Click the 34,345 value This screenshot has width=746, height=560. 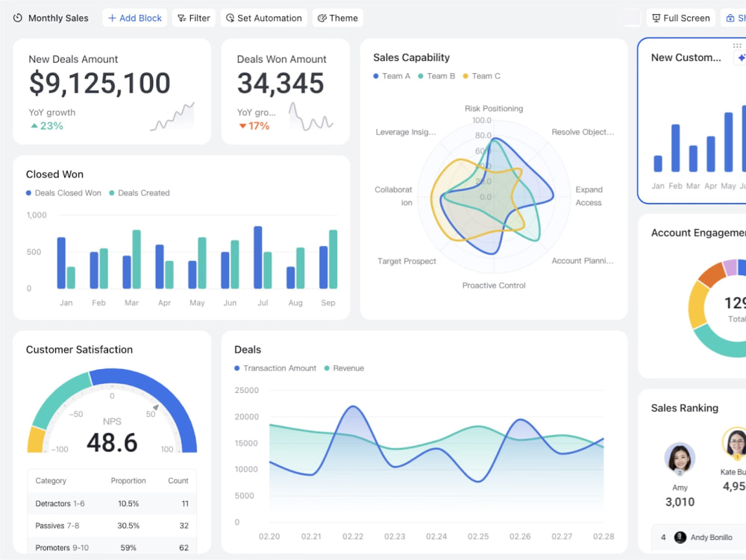(x=280, y=84)
